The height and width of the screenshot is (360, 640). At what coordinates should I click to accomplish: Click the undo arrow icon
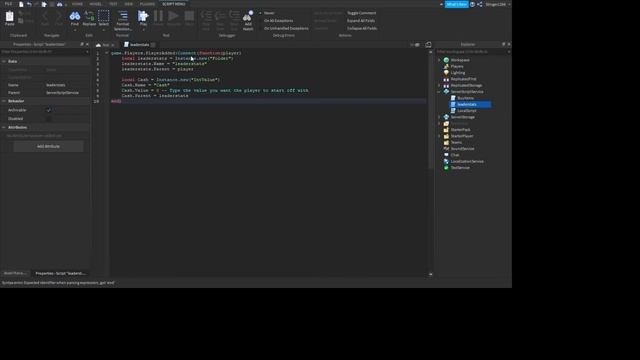pos(29,4)
